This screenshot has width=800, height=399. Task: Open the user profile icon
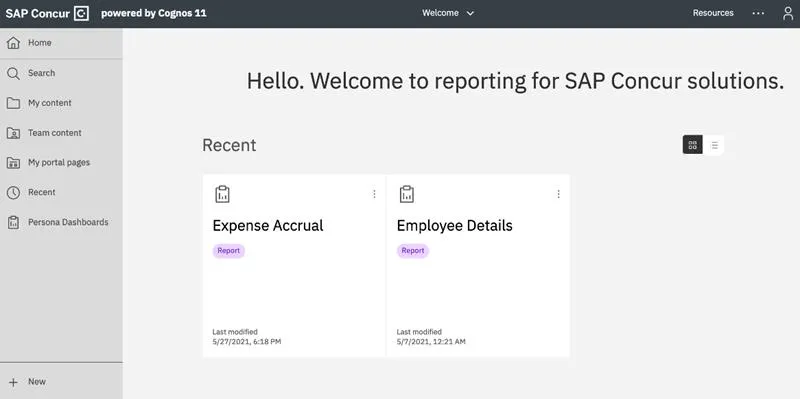(788, 13)
